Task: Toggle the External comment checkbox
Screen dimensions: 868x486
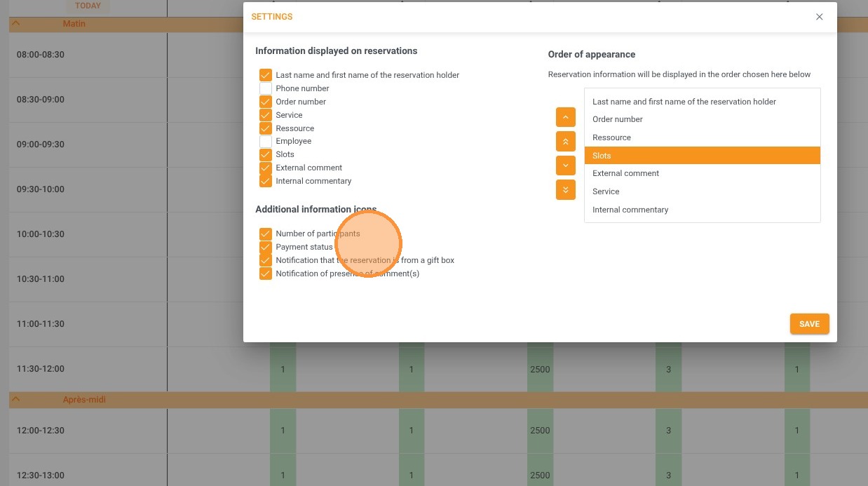Action: [x=265, y=168]
